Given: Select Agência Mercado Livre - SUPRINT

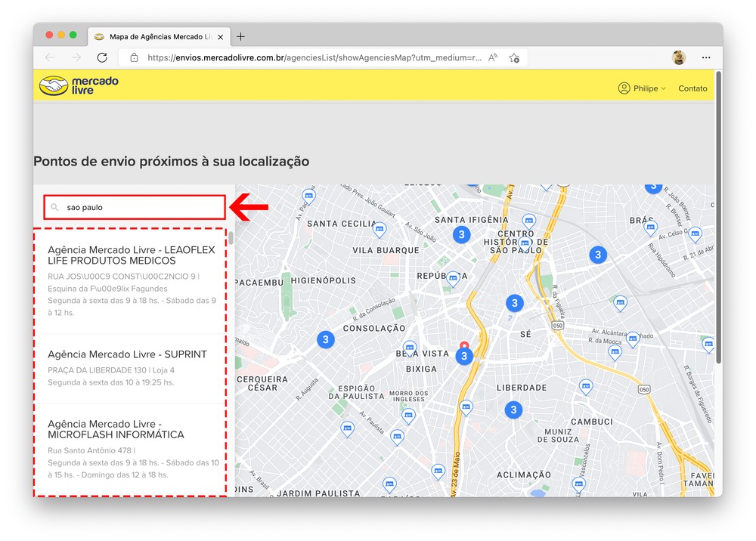Looking at the screenshot, I should click(x=127, y=354).
